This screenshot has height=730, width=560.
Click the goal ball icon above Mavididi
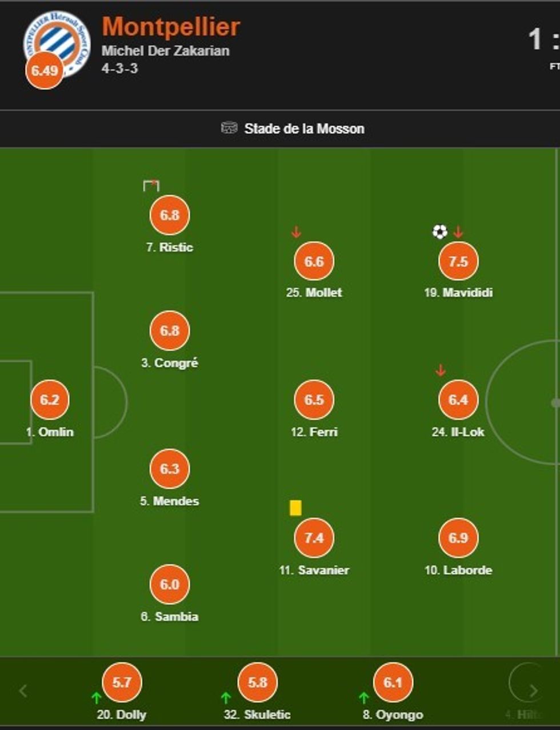(439, 232)
